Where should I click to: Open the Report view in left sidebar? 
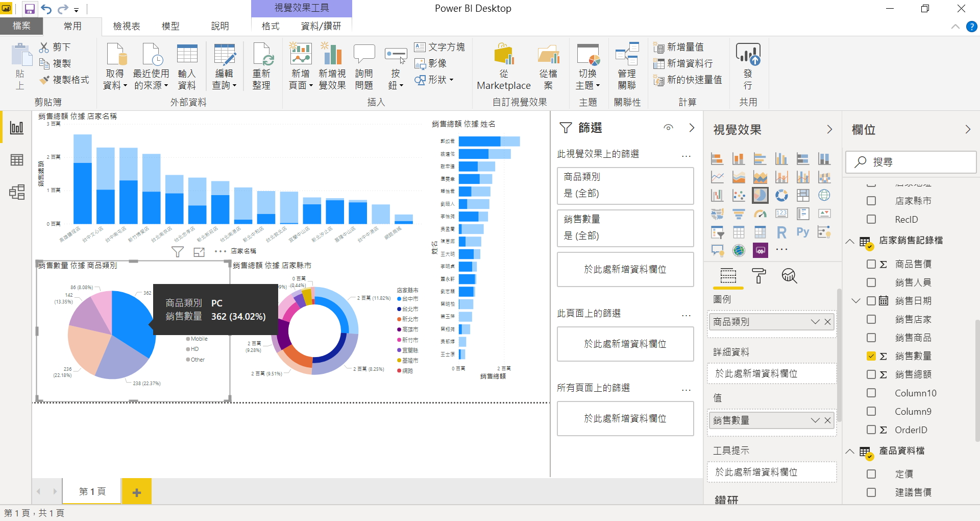point(17,128)
